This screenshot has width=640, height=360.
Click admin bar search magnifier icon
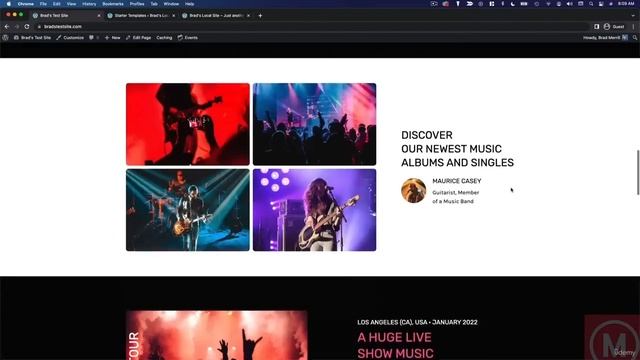635,38
